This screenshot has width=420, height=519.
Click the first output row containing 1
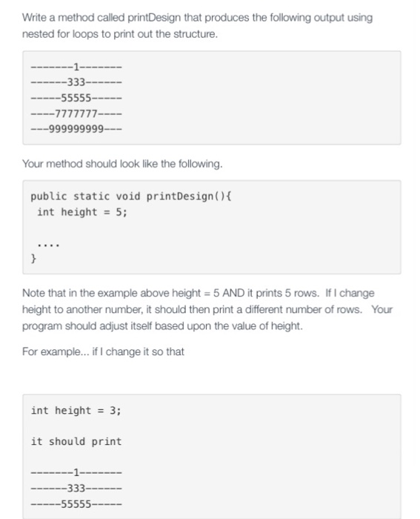(76, 67)
